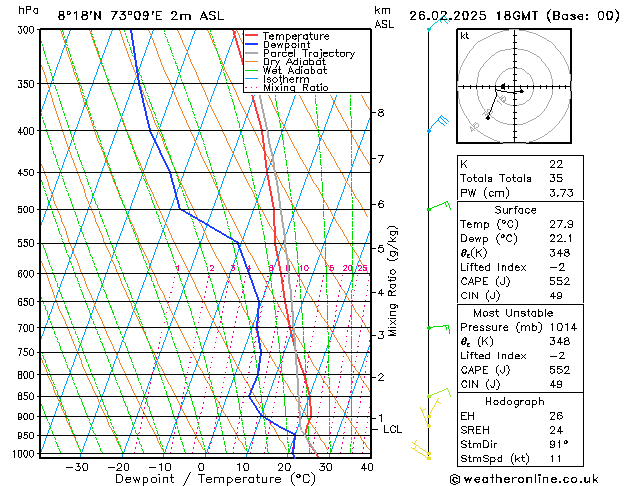Click the Surface CAPE value 552
Screen dimensions: 629x486
click(x=560, y=281)
